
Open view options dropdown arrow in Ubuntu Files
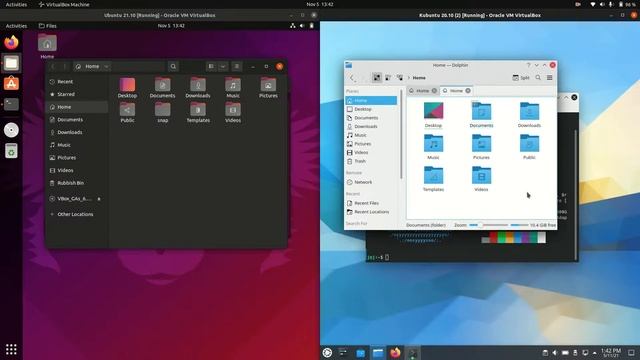223,66
